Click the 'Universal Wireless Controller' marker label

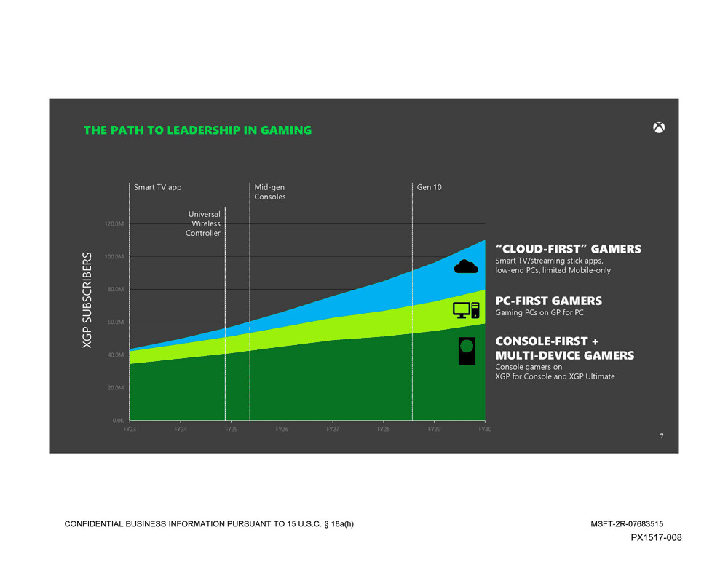203,223
